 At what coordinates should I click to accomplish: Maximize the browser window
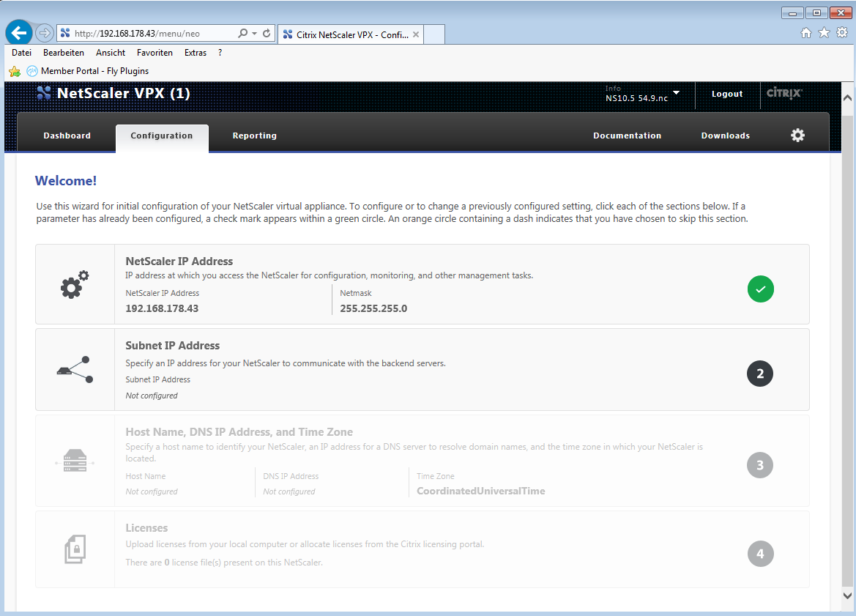816,12
